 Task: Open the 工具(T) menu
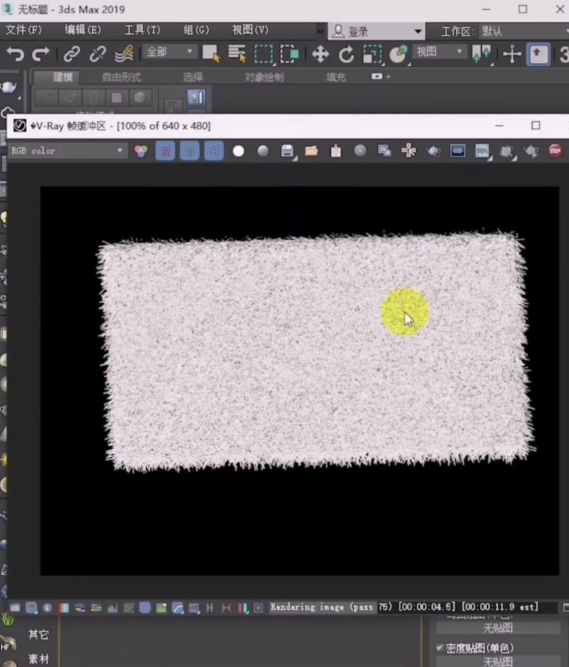tap(142, 30)
